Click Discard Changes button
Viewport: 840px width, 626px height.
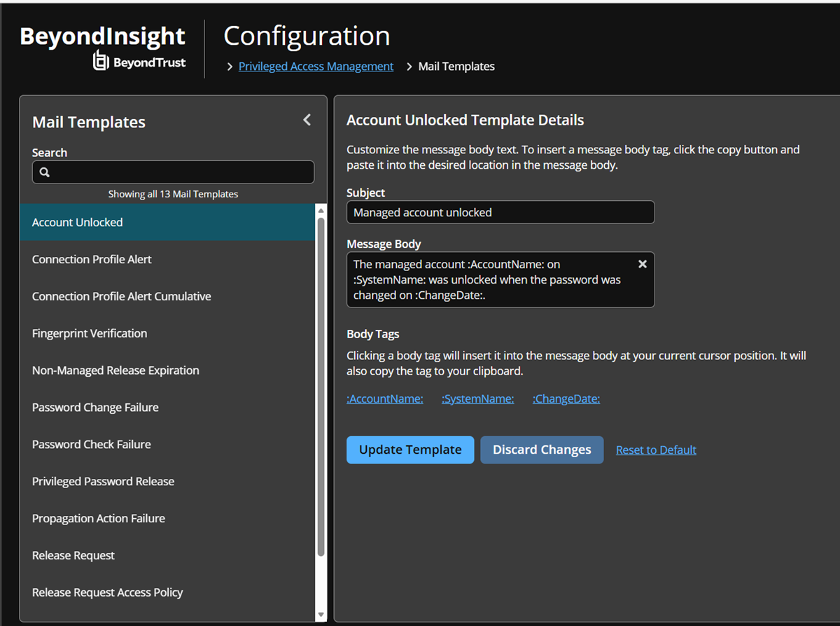(542, 450)
